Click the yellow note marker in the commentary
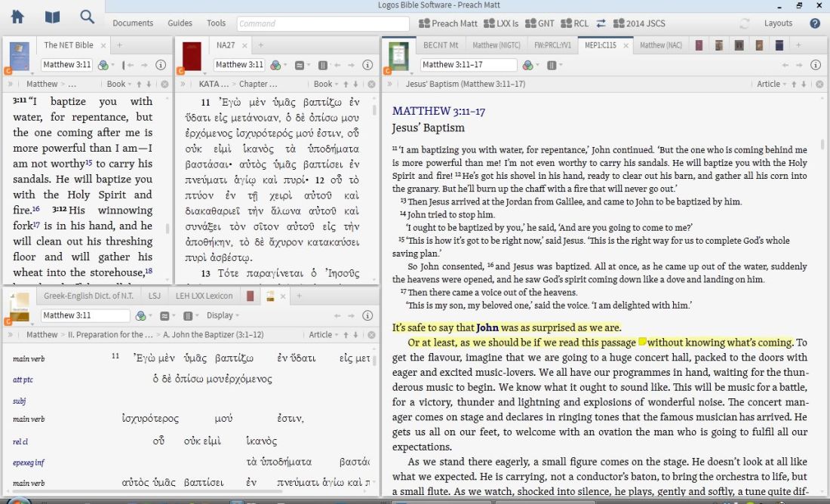The width and height of the screenshot is (830, 504). [x=642, y=343]
